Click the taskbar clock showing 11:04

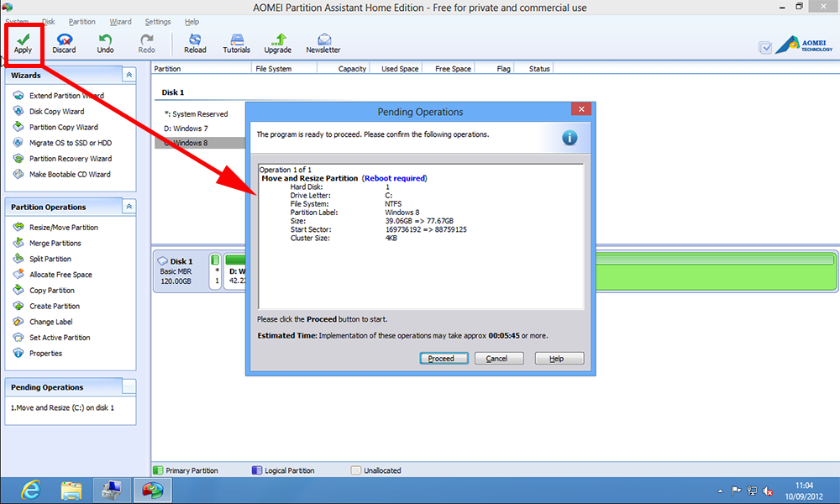click(804, 491)
